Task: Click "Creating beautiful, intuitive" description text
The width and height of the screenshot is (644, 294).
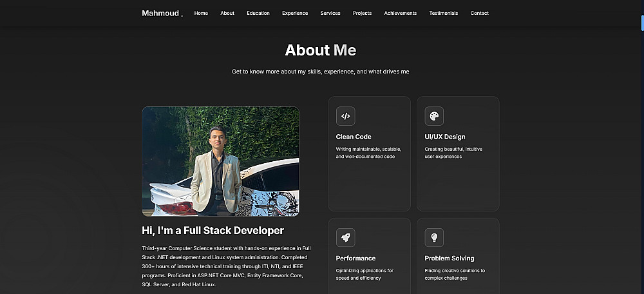Action: point(453,153)
